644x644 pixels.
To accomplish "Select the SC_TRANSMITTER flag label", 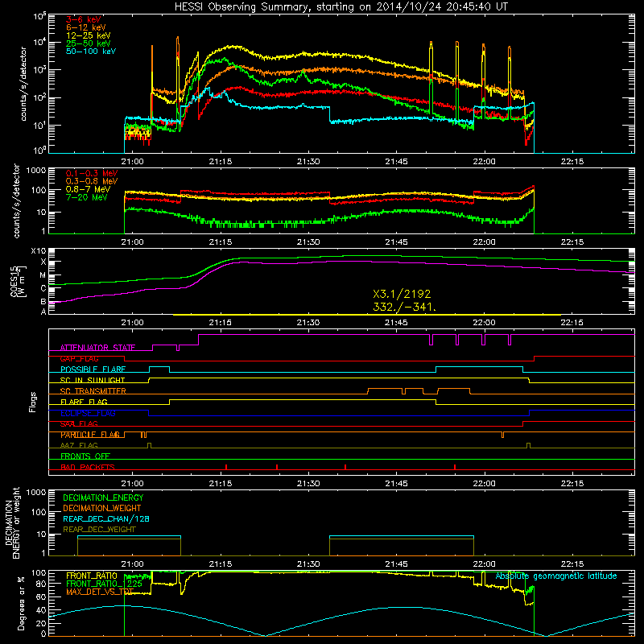I will pos(93,391).
